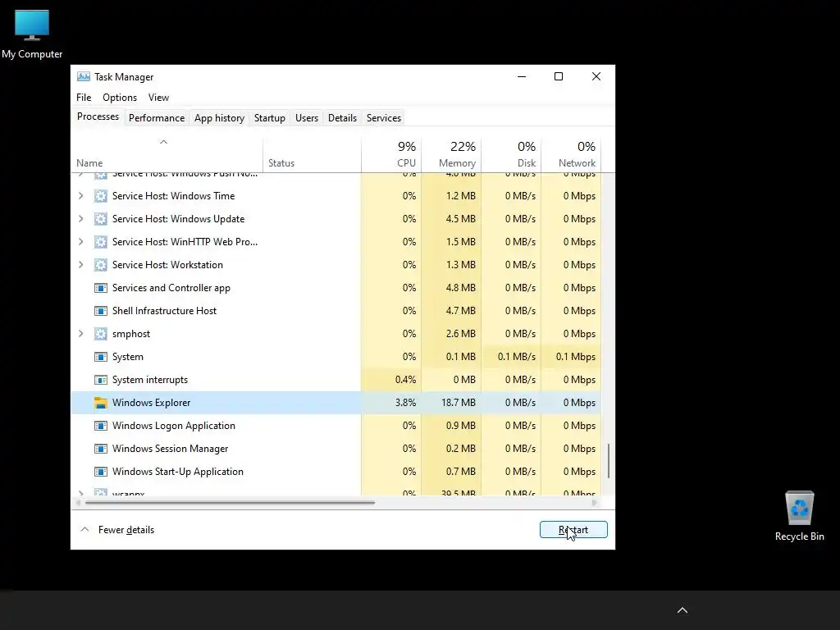Click the Windows Logon Application icon
This screenshot has height=630, width=840.
click(100, 426)
